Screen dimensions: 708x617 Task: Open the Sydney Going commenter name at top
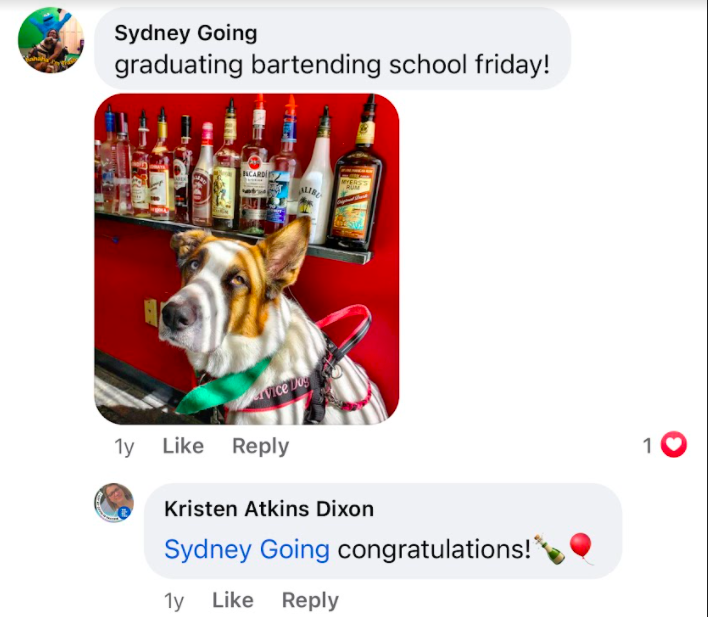(x=186, y=33)
